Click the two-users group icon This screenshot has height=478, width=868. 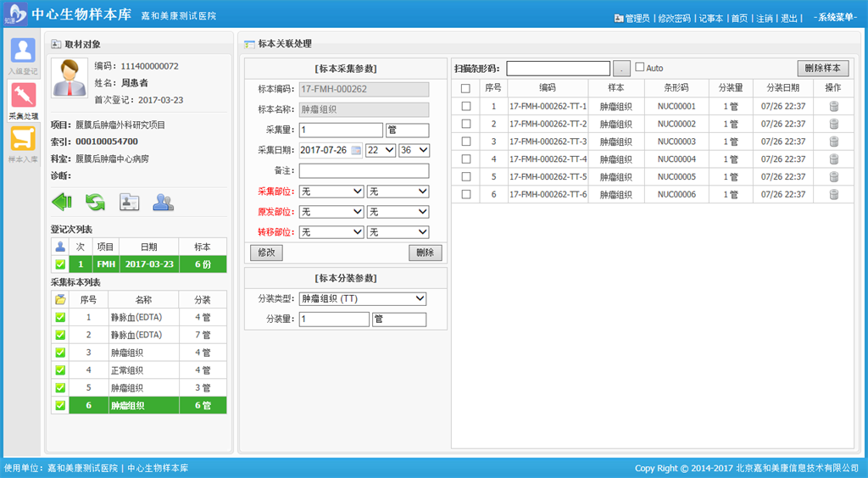point(163,202)
